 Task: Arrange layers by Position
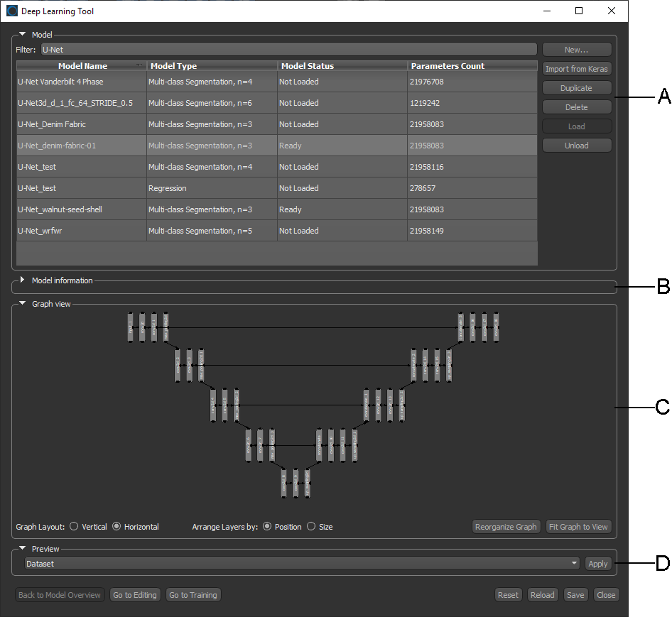coord(267,527)
